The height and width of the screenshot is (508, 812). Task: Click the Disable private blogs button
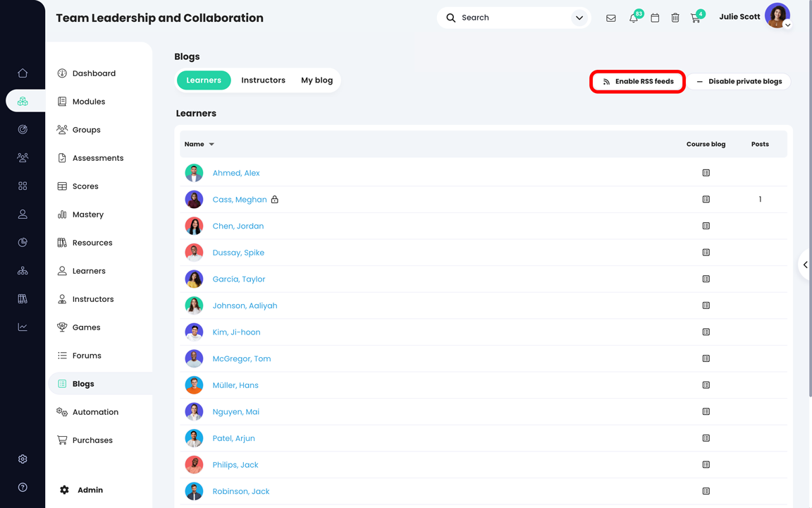click(x=739, y=81)
